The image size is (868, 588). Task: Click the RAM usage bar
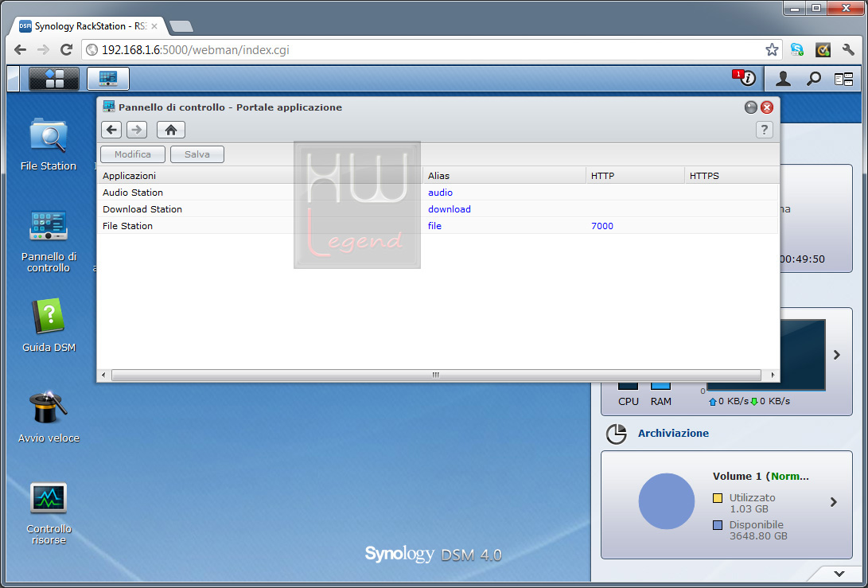tap(660, 386)
